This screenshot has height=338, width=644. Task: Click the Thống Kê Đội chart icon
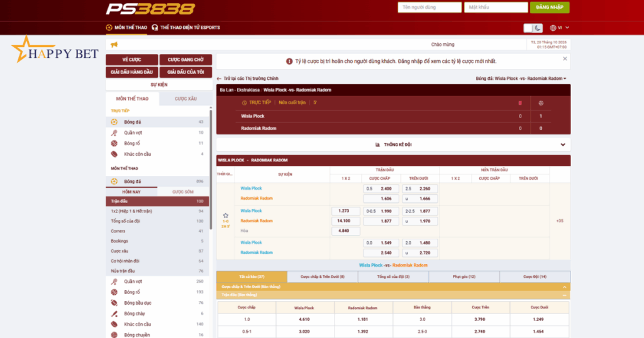[377, 144]
